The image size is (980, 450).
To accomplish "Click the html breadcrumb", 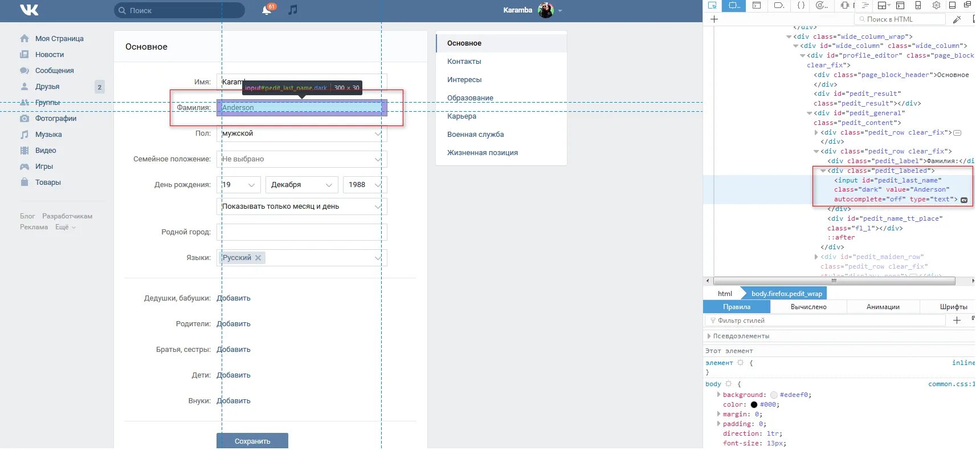I will 725,294.
